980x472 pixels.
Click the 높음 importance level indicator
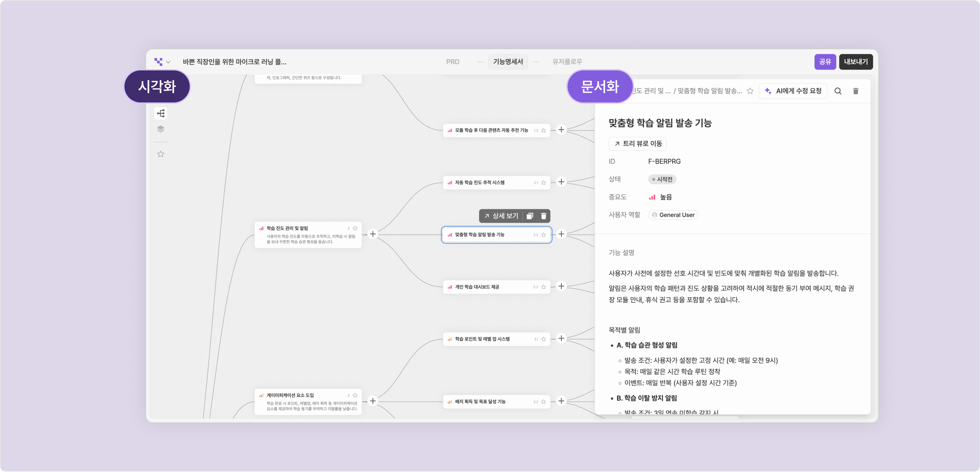tap(661, 197)
